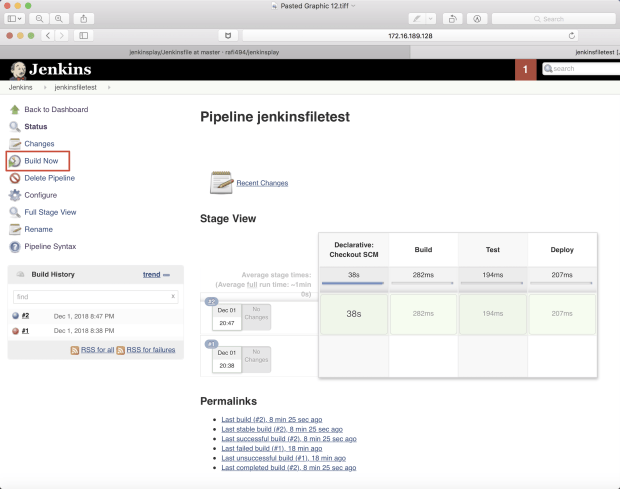Click the Safari forward arrow

point(61,36)
